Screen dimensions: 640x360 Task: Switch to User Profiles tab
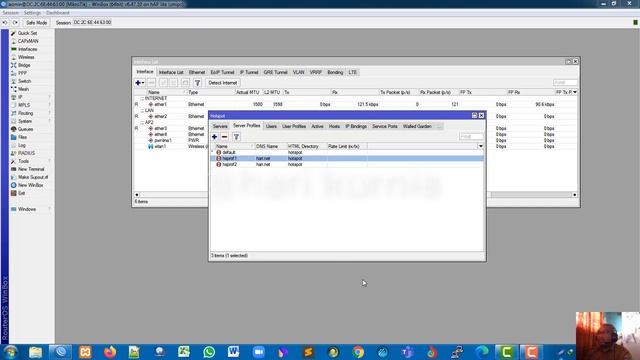(294, 127)
